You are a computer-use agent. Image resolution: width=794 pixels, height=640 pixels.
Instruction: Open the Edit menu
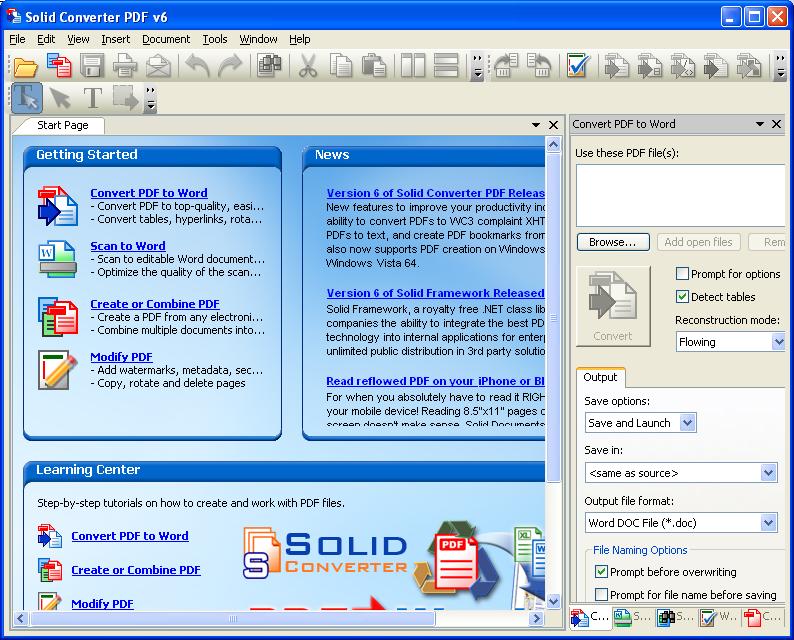pyautogui.click(x=46, y=39)
